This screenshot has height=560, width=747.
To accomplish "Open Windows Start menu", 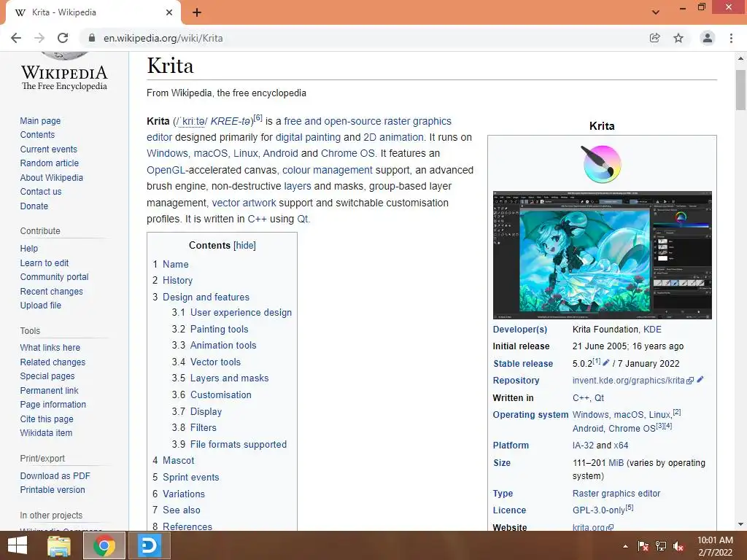I will (x=18, y=545).
